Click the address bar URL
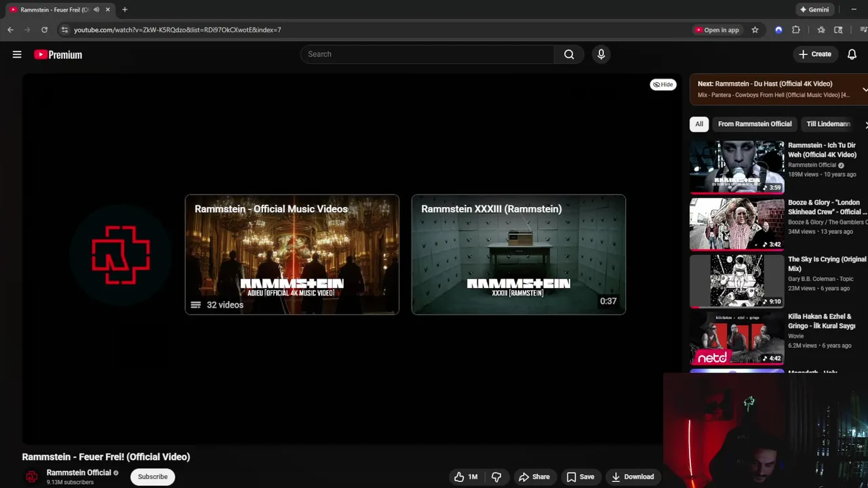The width and height of the screenshot is (868, 488). (x=177, y=30)
